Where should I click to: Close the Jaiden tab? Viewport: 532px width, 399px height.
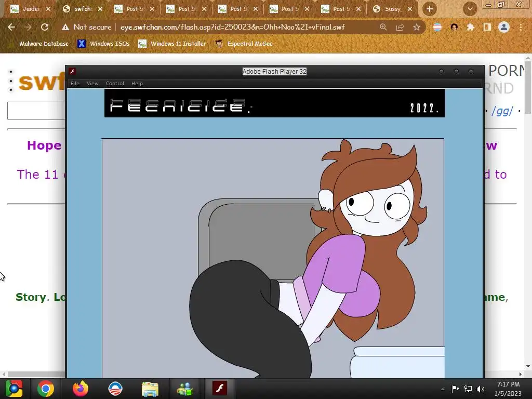(x=48, y=9)
